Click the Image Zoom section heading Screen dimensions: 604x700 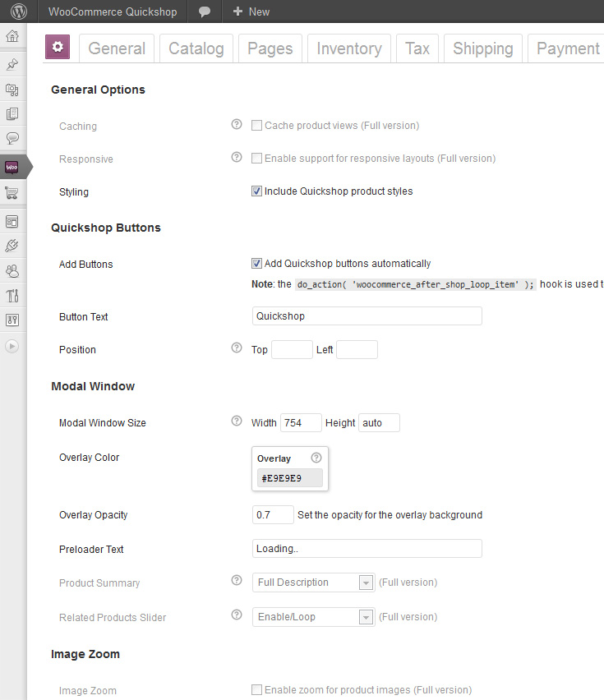tap(85, 654)
